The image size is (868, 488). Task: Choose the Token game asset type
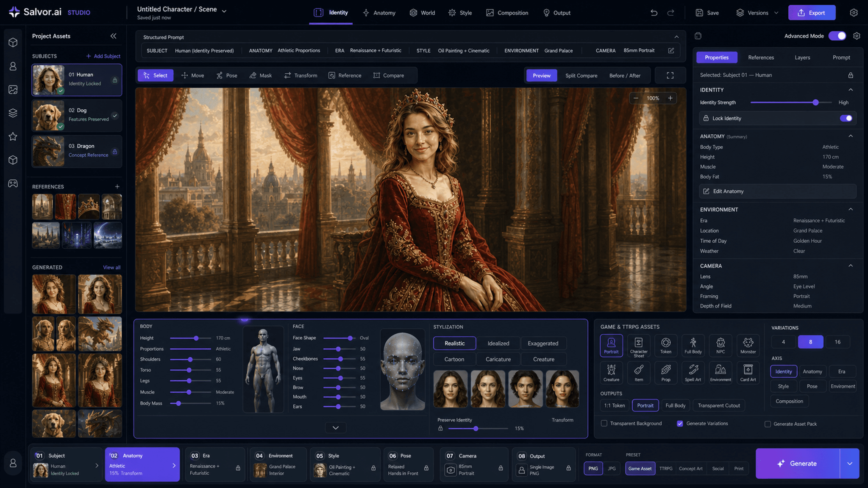(666, 345)
